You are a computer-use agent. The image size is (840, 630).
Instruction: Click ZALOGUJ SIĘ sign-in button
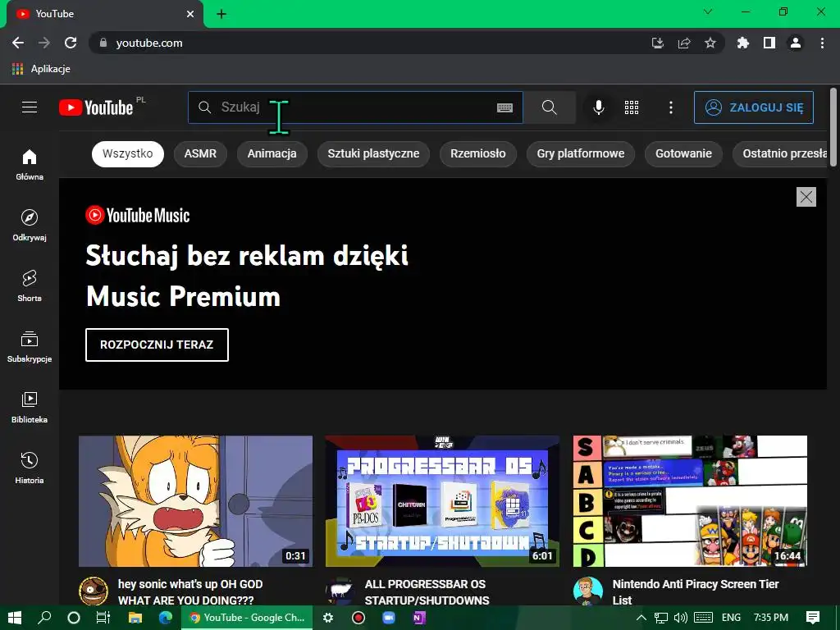754,107
